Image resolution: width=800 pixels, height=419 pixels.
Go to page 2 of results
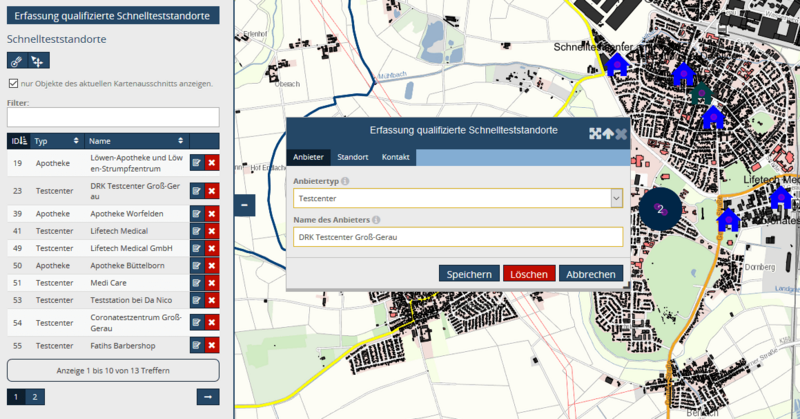34,397
